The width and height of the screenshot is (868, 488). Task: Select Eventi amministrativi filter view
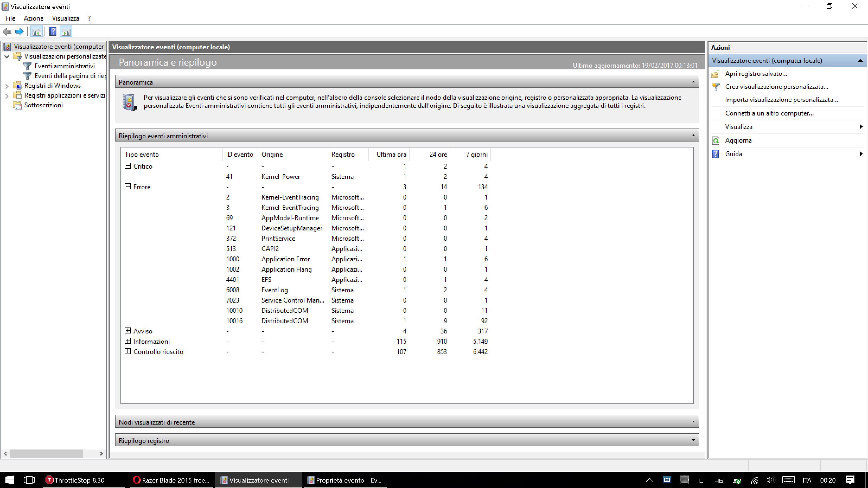coord(64,66)
